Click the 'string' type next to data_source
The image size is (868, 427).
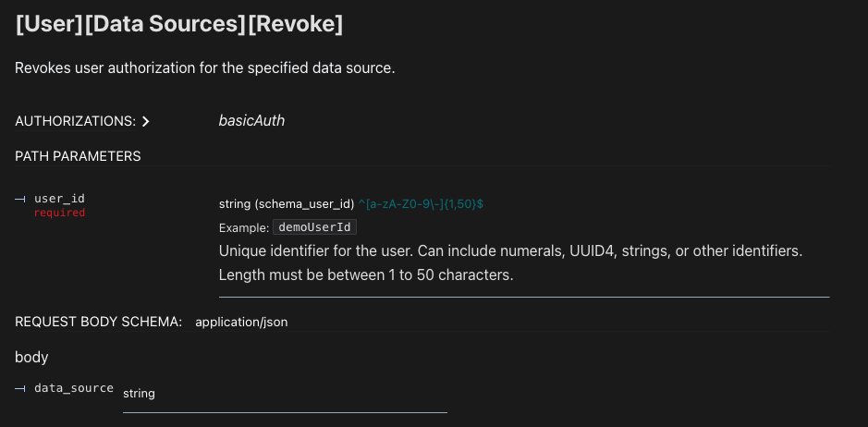coord(140,394)
